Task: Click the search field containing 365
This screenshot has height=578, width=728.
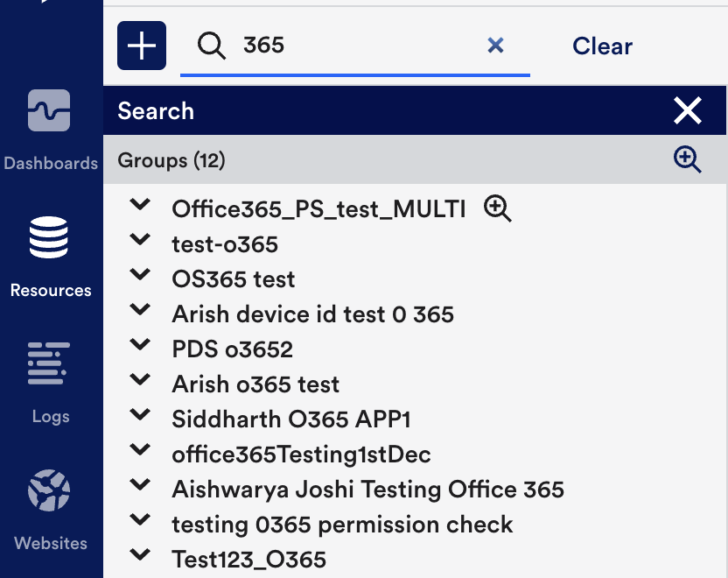Action: (x=355, y=46)
